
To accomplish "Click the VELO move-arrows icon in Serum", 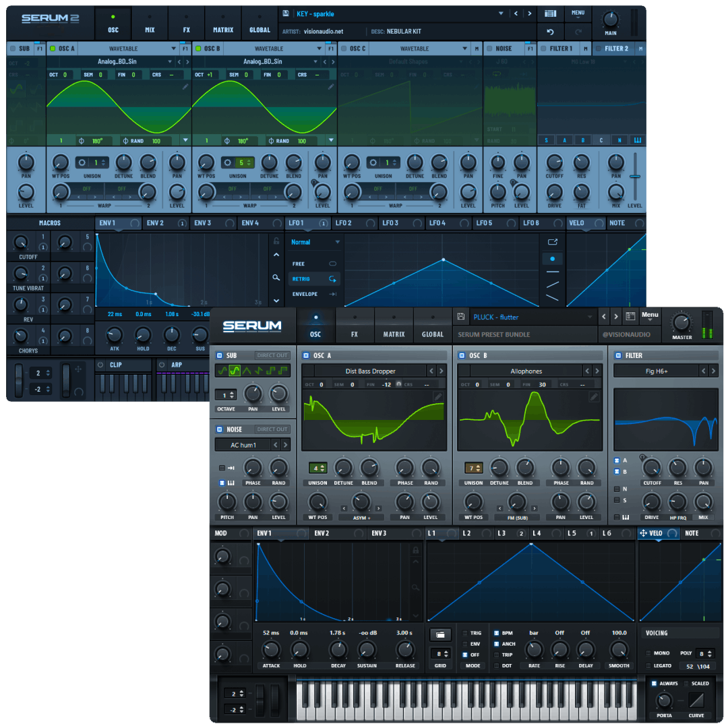I will coord(643,533).
